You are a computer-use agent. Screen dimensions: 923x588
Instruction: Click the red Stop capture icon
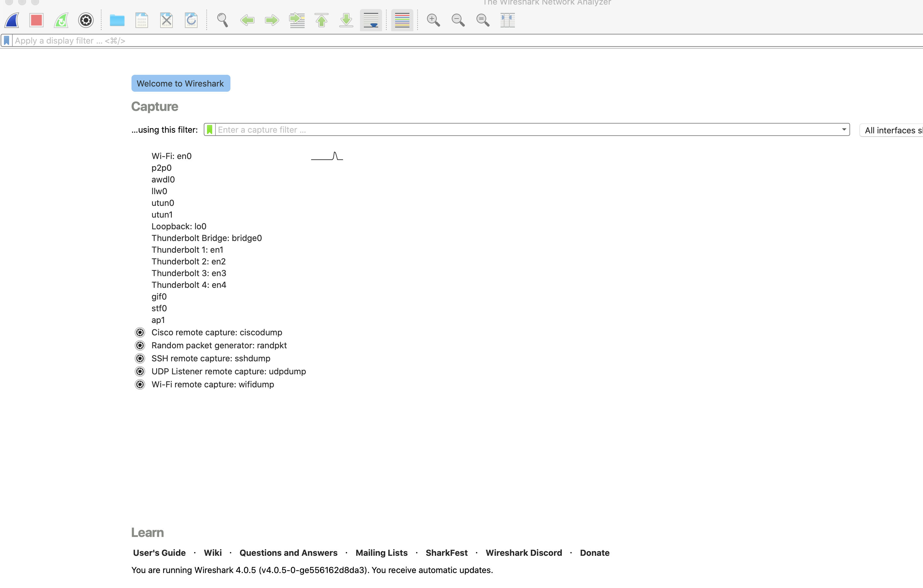coord(36,20)
